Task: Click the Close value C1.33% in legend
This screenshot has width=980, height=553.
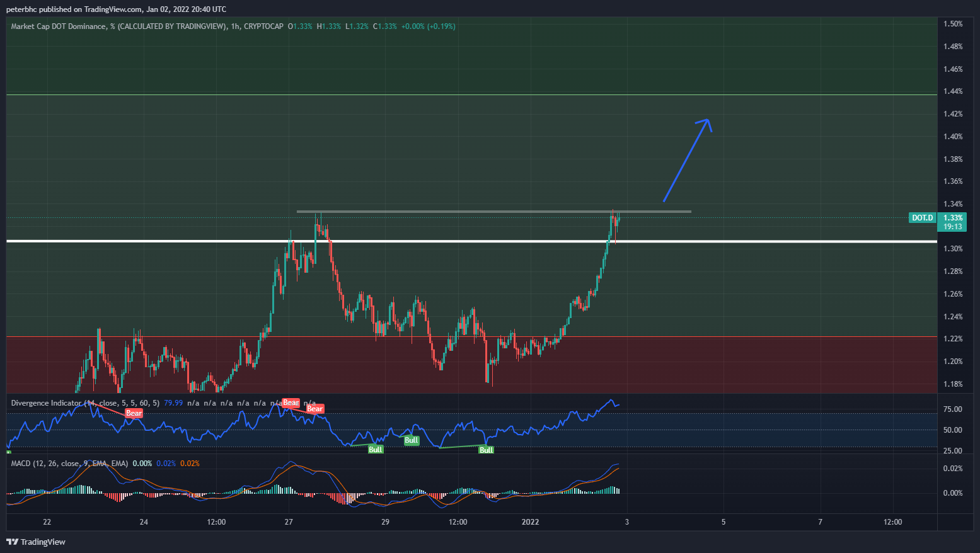Action: click(385, 26)
